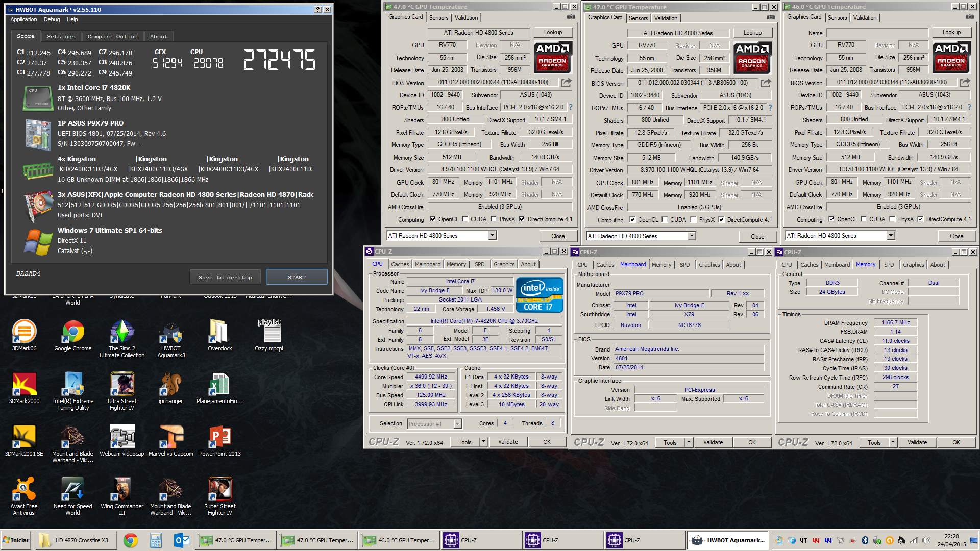Expand GPU selector dropdown in right GPU-Z
Screen dimensions: 980x551
tap(891, 236)
